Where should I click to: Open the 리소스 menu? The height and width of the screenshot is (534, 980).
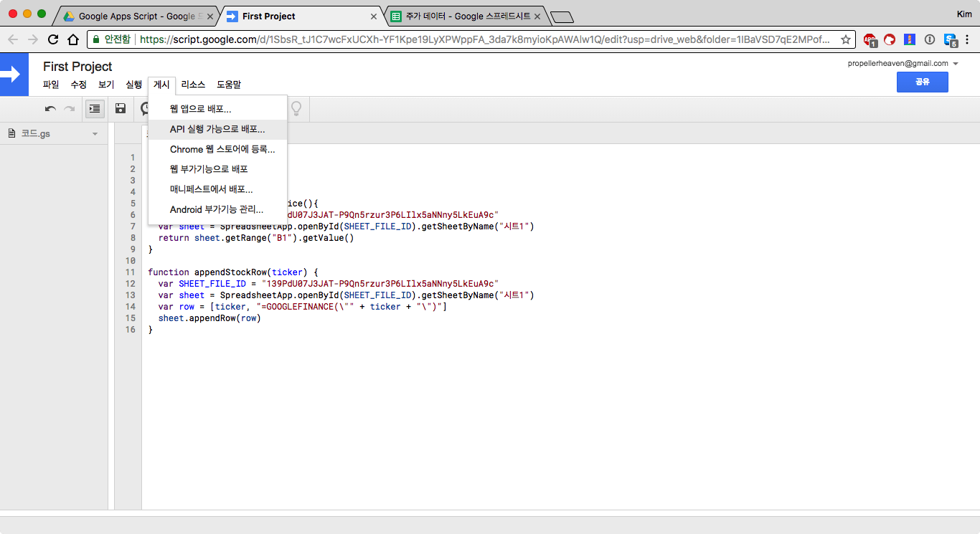click(x=193, y=85)
